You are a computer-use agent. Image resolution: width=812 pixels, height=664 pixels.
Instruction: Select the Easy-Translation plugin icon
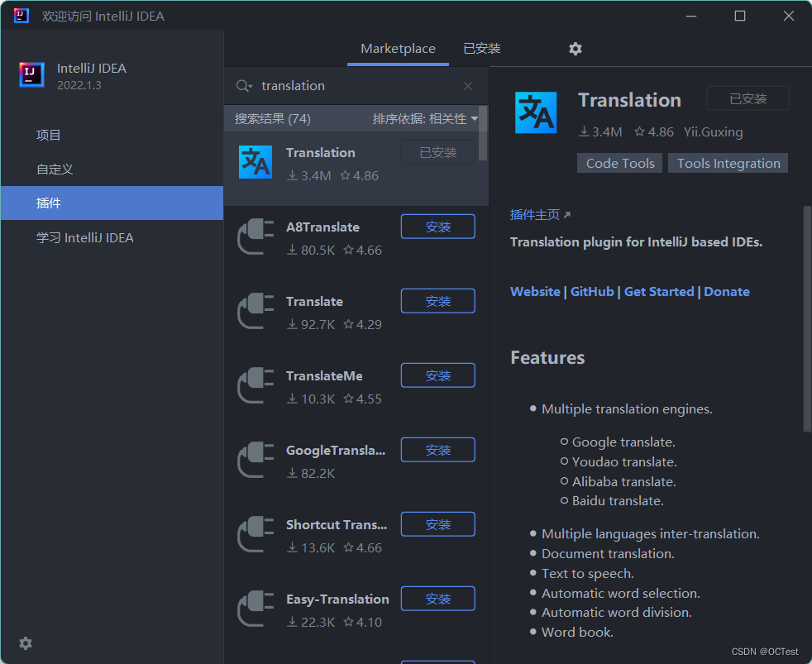click(256, 609)
